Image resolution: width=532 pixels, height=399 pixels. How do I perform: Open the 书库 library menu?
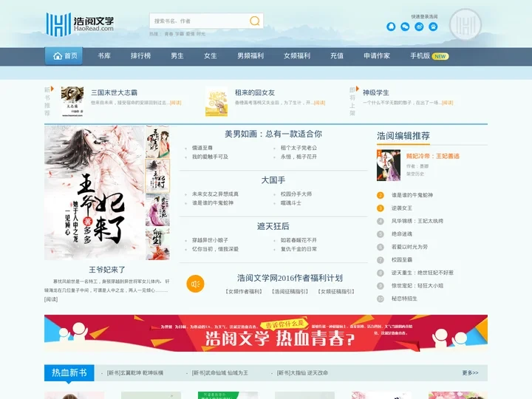pos(104,56)
